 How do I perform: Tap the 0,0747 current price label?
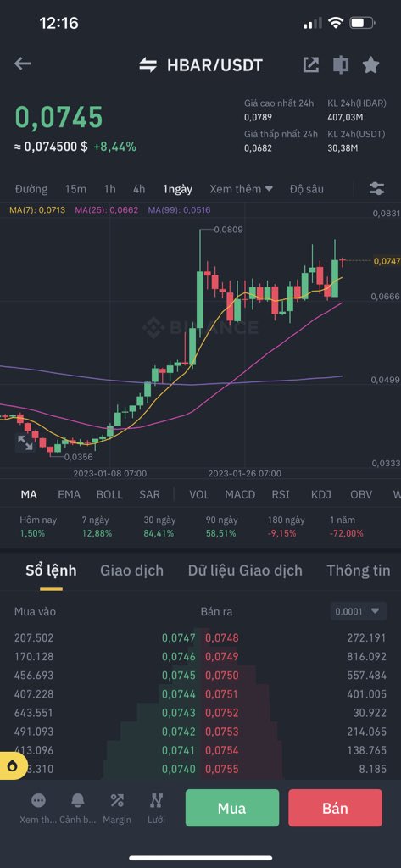click(x=387, y=261)
